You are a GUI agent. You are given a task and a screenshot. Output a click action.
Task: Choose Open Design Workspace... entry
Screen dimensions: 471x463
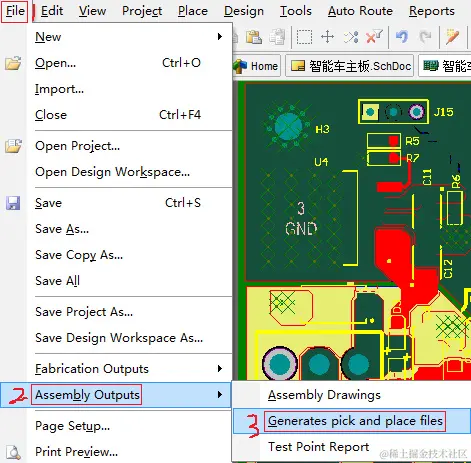[x=129, y=172]
